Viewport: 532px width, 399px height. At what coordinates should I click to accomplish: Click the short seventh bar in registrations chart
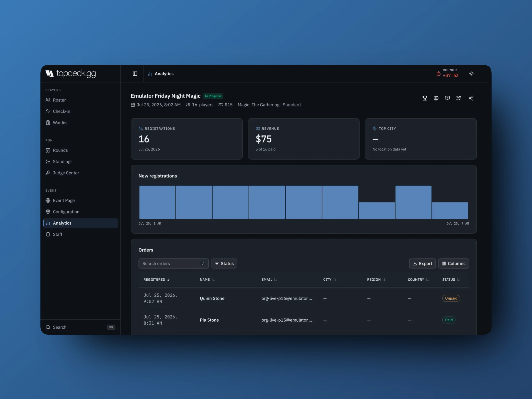[x=377, y=210]
